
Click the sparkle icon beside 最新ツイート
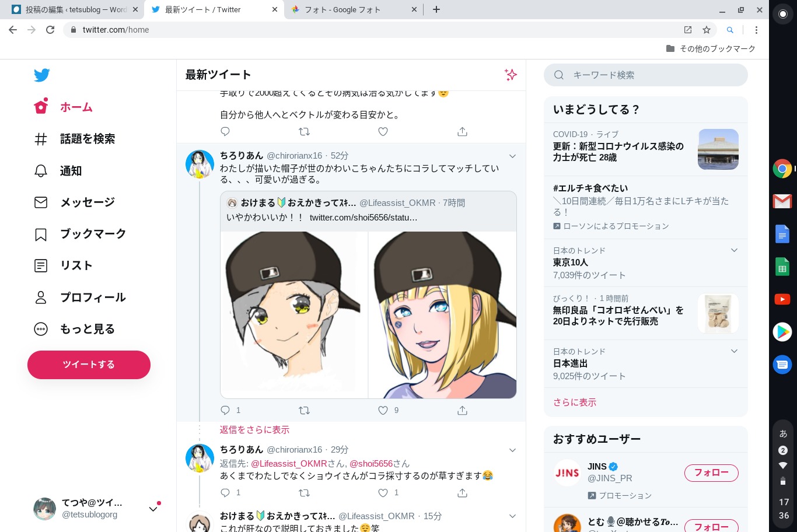511,75
